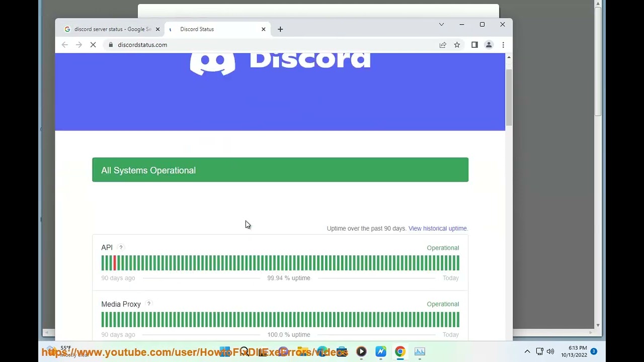Image resolution: width=644 pixels, height=362 pixels.
Task: Click API Operational status text
Action: point(443,248)
